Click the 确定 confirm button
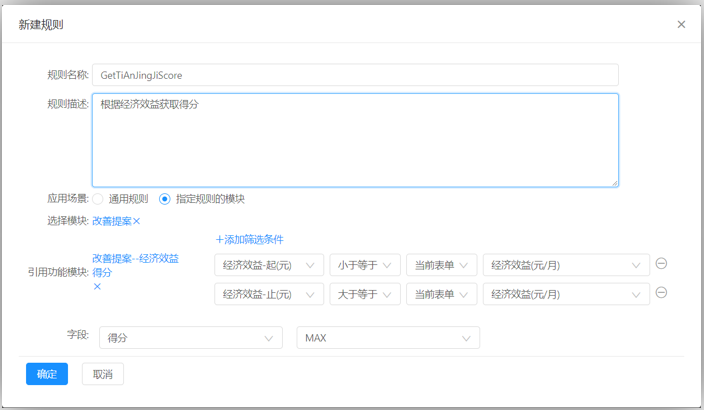Image resolution: width=704 pixels, height=410 pixels. (x=47, y=374)
